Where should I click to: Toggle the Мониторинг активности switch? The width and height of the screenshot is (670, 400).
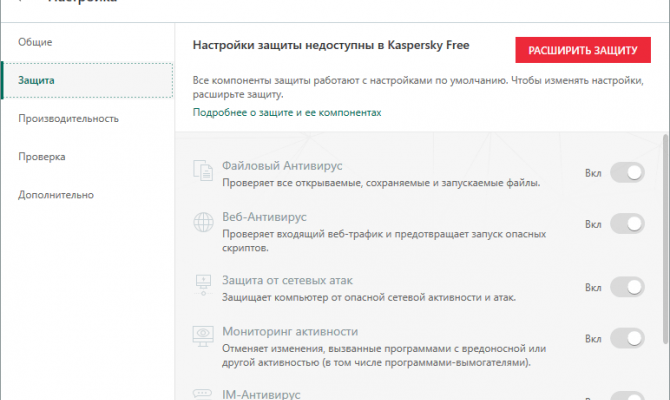(627, 338)
